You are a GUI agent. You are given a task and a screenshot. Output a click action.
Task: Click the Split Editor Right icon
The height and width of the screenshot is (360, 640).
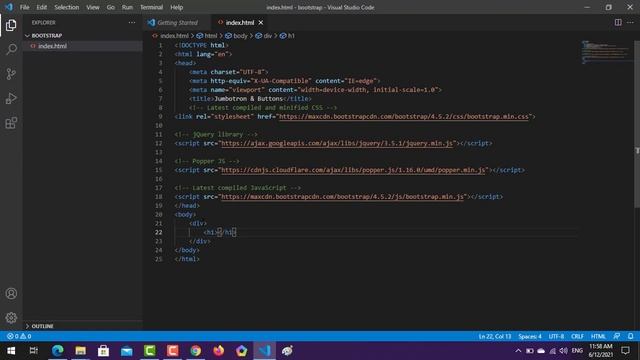pos(618,22)
